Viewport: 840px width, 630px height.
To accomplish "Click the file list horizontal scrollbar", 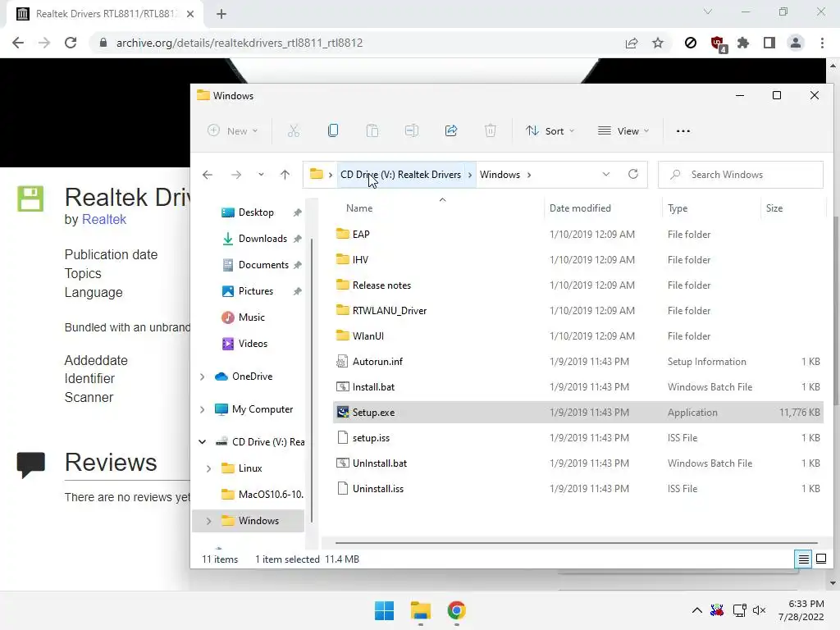I will 577,543.
